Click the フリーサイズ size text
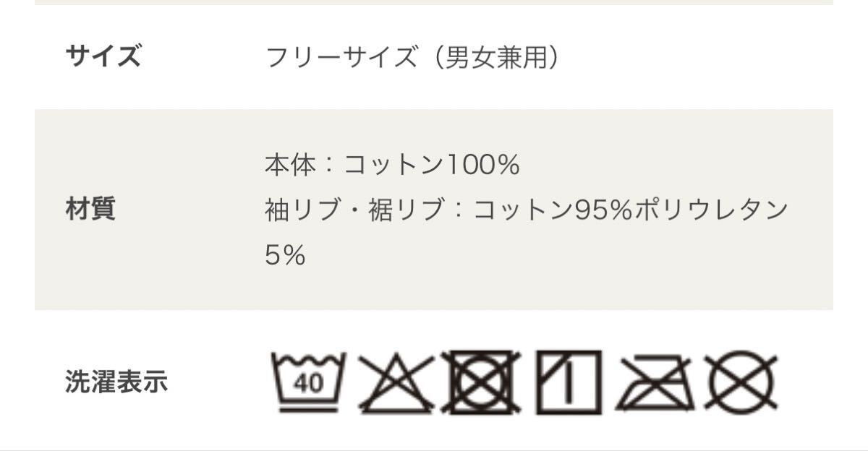The height and width of the screenshot is (451, 868). [341, 56]
